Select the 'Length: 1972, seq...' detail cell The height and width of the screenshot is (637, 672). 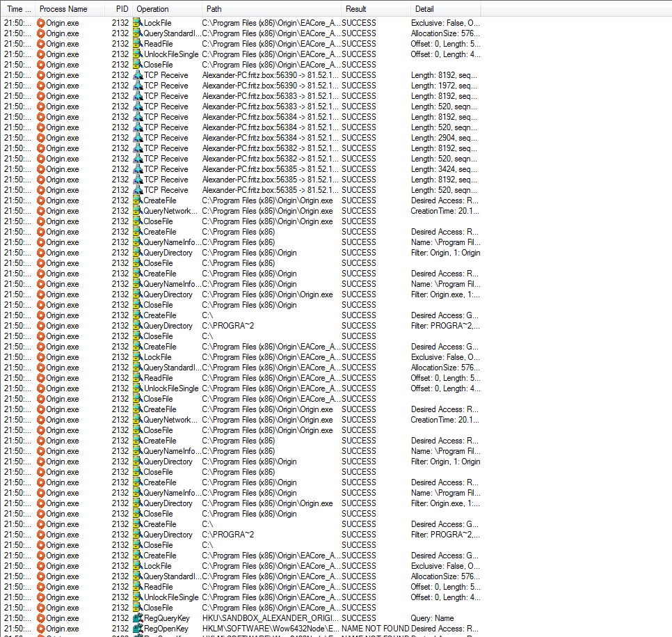pyautogui.click(x=444, y=86)
